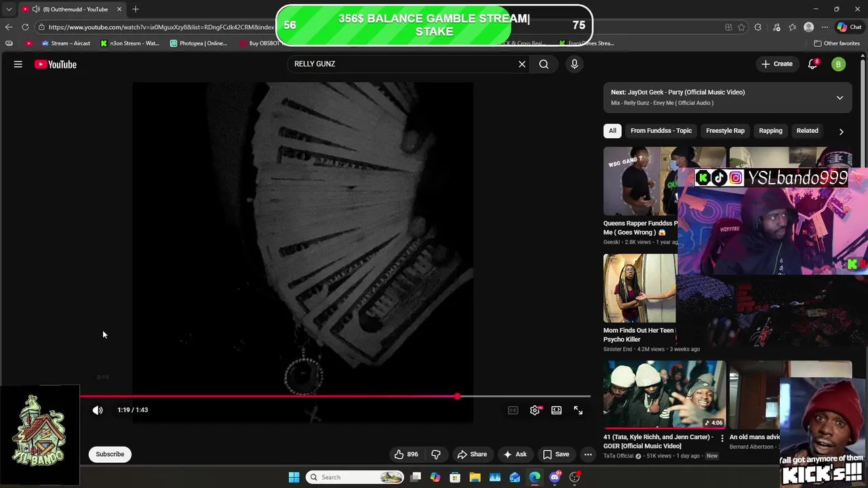
Task: Click the search magnifier button
Action: coord(544,64)
